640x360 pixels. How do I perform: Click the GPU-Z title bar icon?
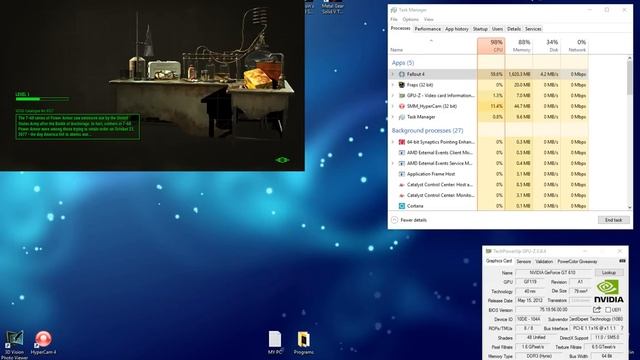pyautogui.click(x=489, y=251)
